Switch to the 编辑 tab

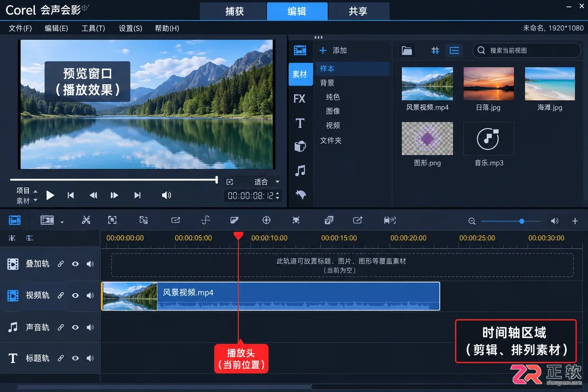pos(297,11)
